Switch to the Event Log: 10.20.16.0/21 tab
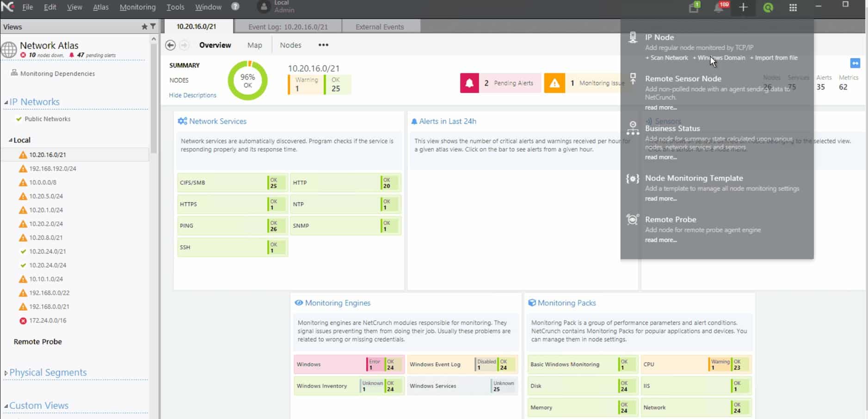The width and height of the screenshot is (868, 419). (x=288, y=26)
